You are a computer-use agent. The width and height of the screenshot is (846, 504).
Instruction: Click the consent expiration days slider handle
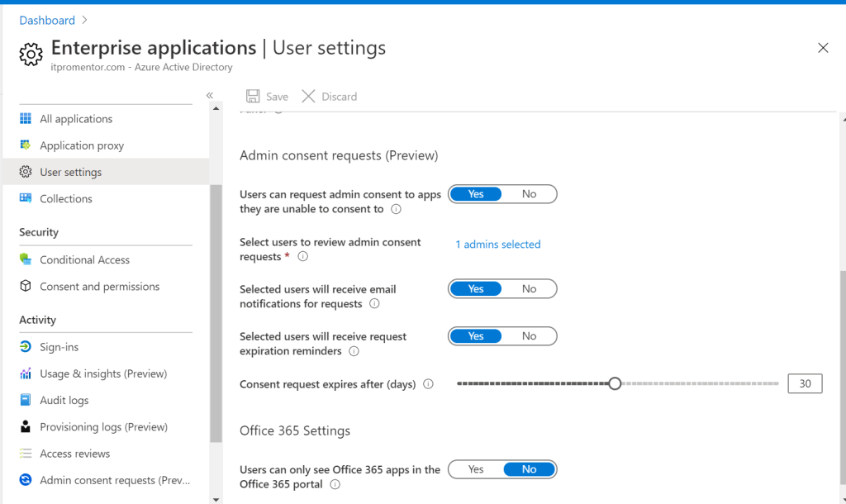pos(615,383)
